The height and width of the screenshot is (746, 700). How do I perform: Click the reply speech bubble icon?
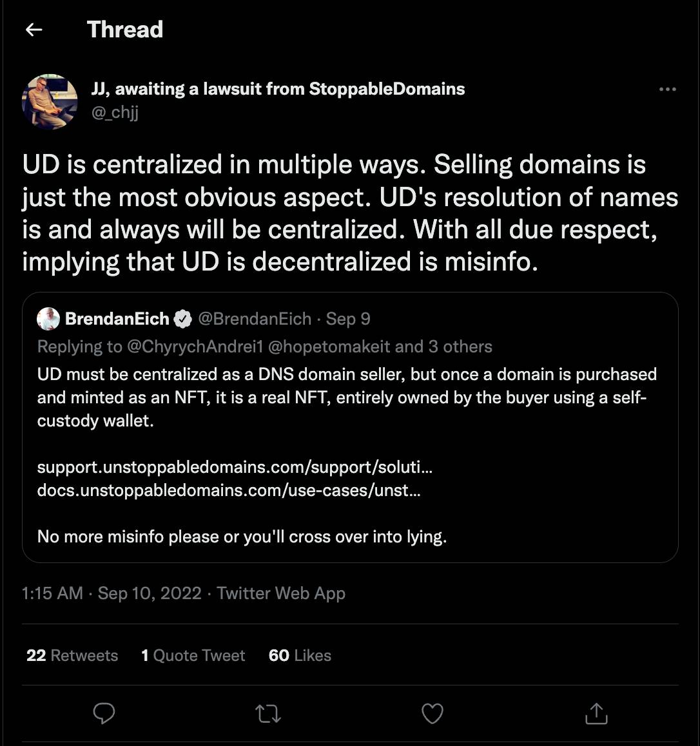tap(104, 713)
